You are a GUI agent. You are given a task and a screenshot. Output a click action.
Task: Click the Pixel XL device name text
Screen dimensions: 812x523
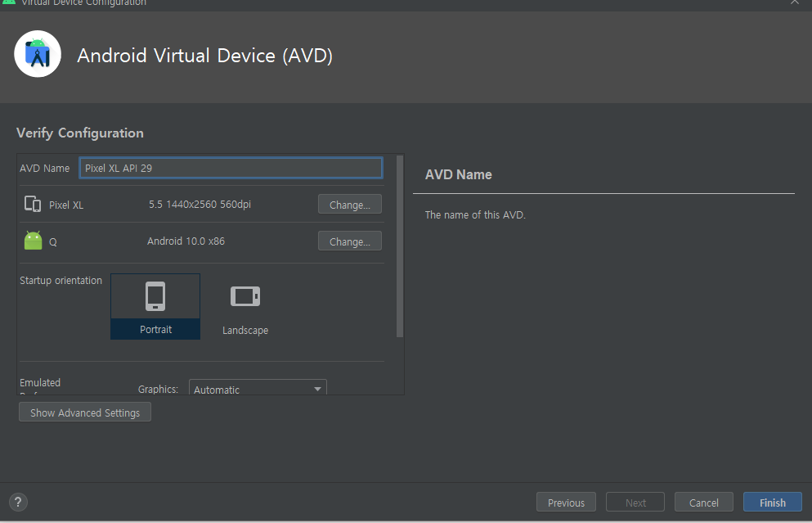[x=66, y=205]
